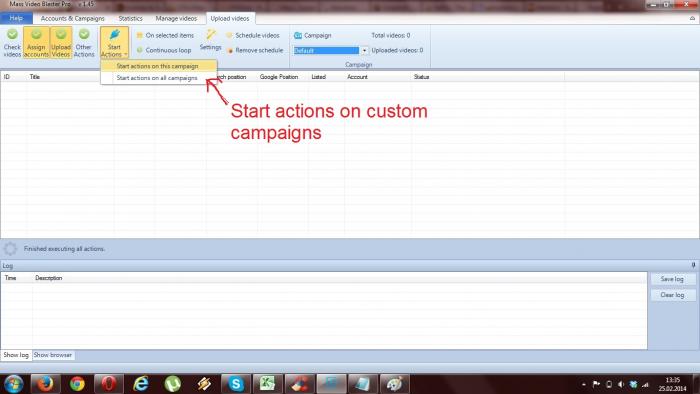Pin the Log panel
Screen dimensions: 700x394
point(693,265)
